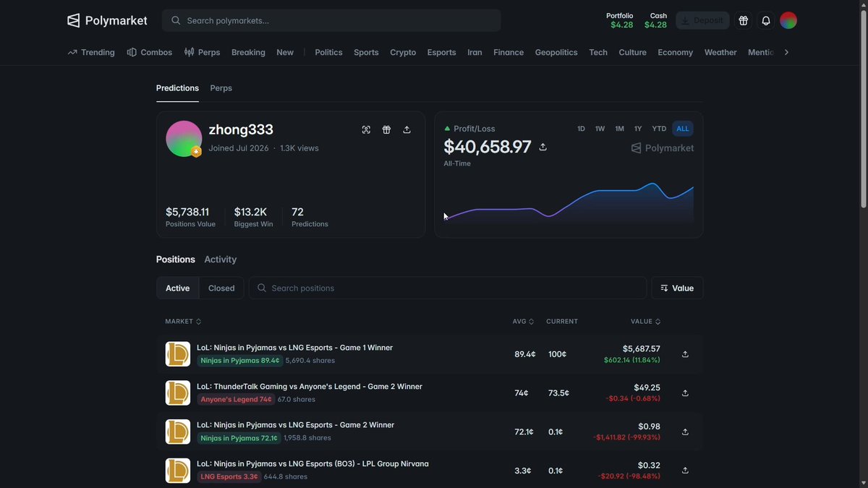Viewport: 868px width, 488px height.
Task: Open the Value sort dropdown
Action: (677, 288)
